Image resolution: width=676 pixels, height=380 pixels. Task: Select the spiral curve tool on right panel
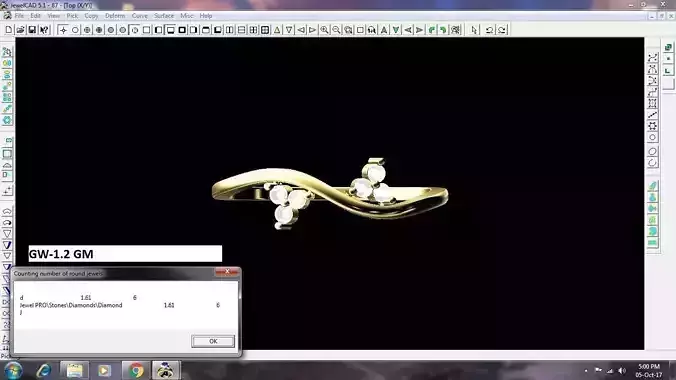652,163
